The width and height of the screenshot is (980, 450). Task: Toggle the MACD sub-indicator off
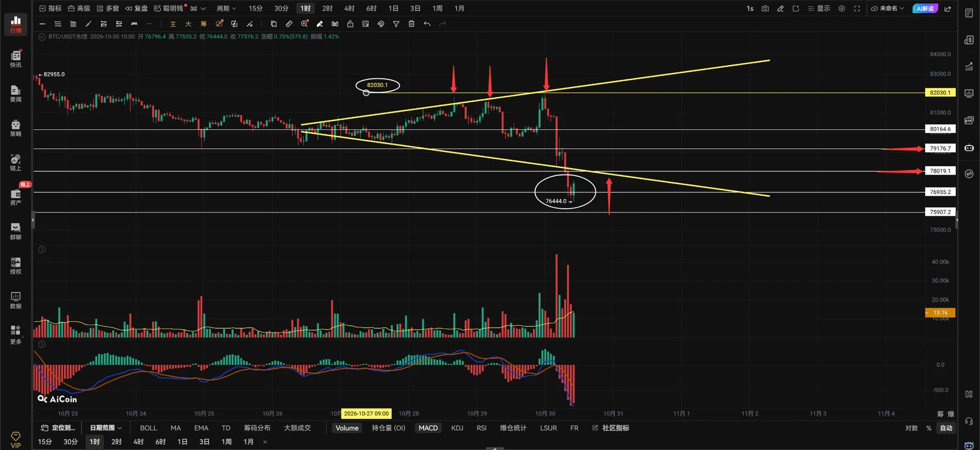428,428
